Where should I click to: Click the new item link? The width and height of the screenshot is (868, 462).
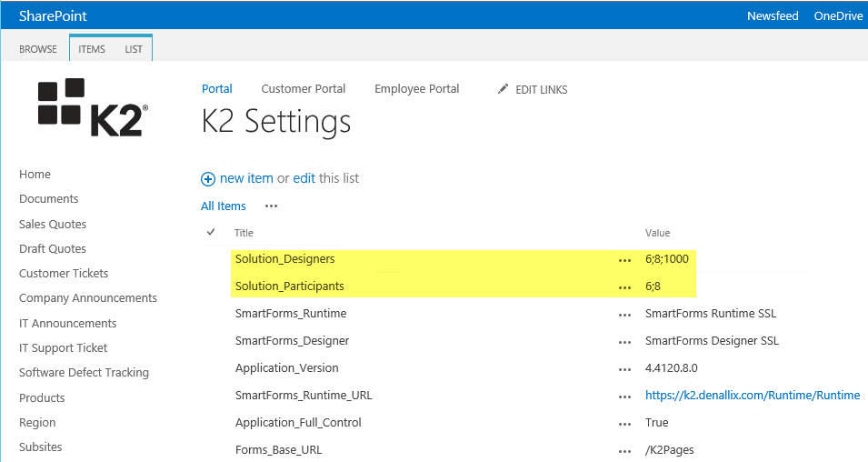coord(246,178)
